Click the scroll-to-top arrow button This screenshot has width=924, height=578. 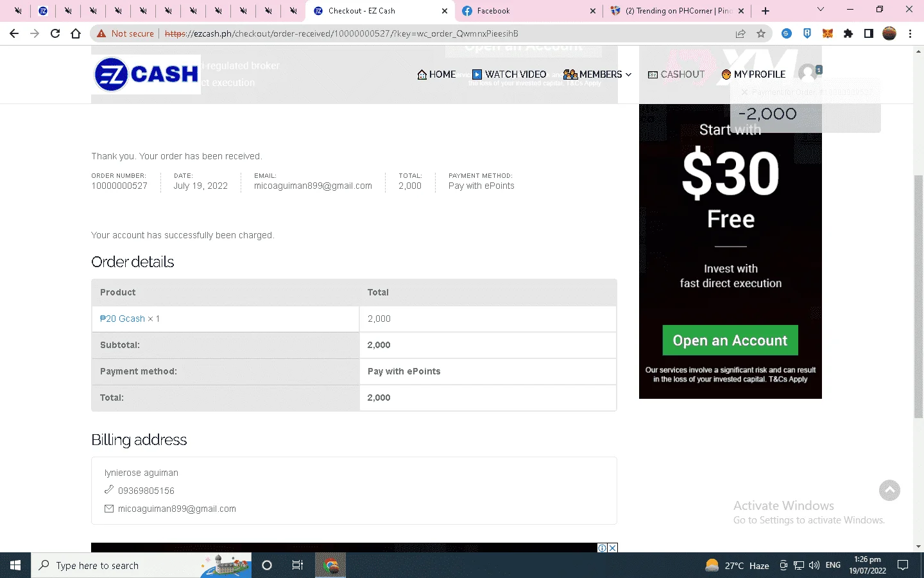pos(889,491)
